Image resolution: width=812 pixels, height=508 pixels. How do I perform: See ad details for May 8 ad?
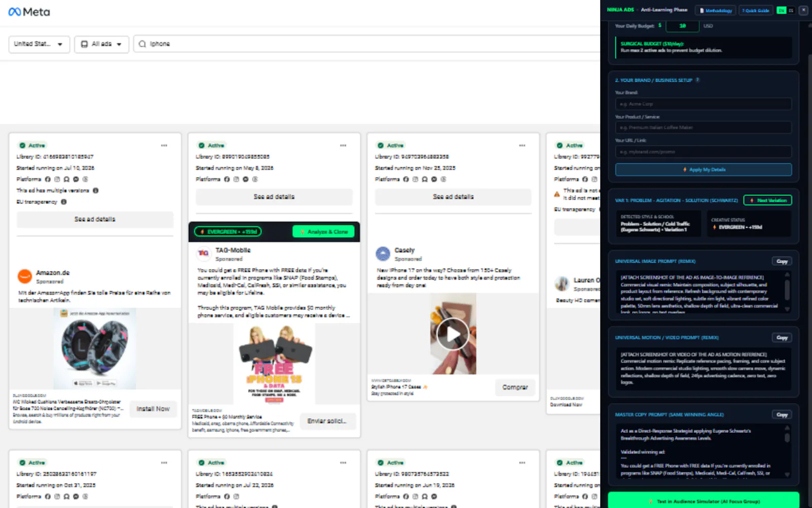274,197
